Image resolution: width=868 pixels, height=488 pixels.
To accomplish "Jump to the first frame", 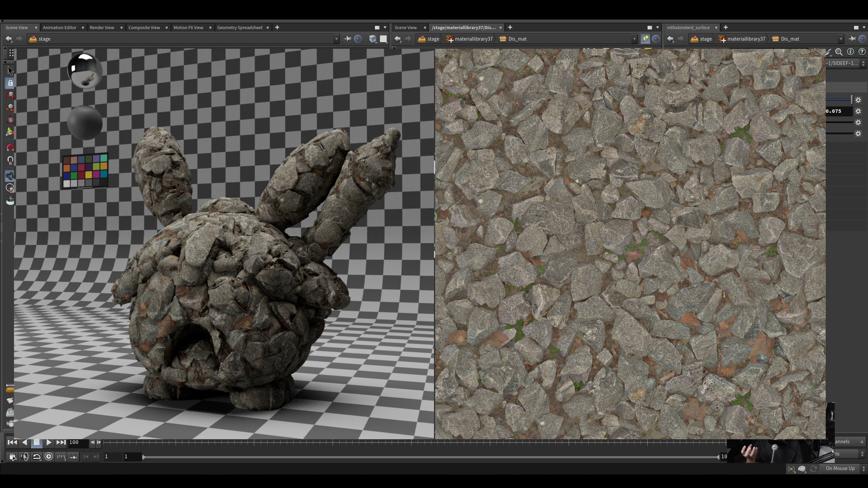I will point(12,442).
